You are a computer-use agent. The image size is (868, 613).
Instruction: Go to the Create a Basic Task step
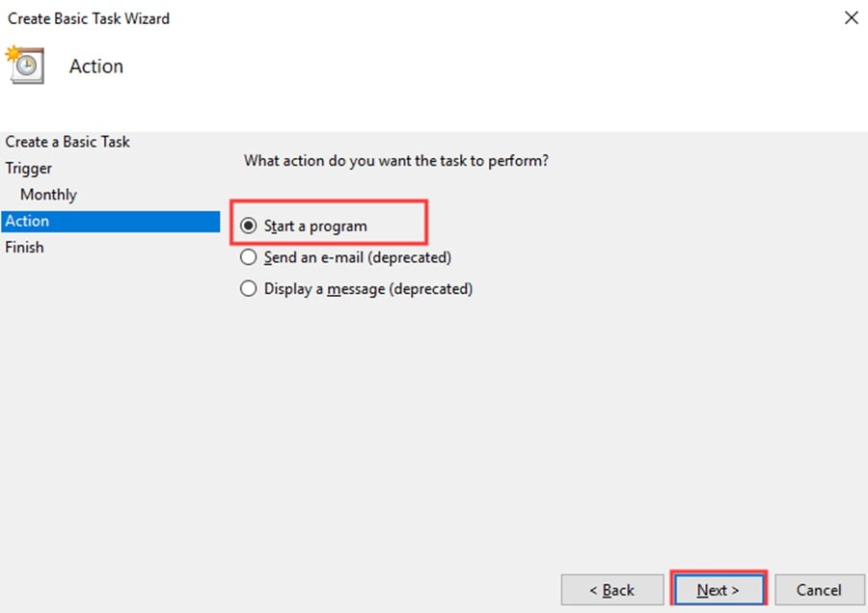(x=68, y=143)
